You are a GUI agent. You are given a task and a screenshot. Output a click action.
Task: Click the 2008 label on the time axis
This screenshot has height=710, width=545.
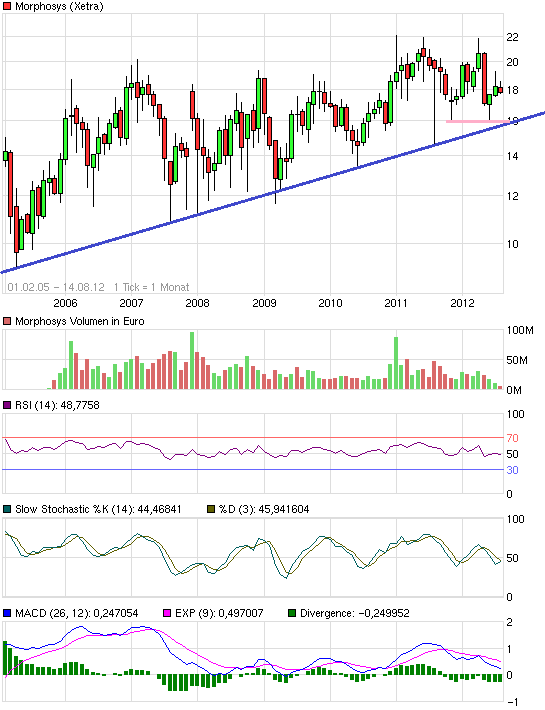click(x=197, y=303)
